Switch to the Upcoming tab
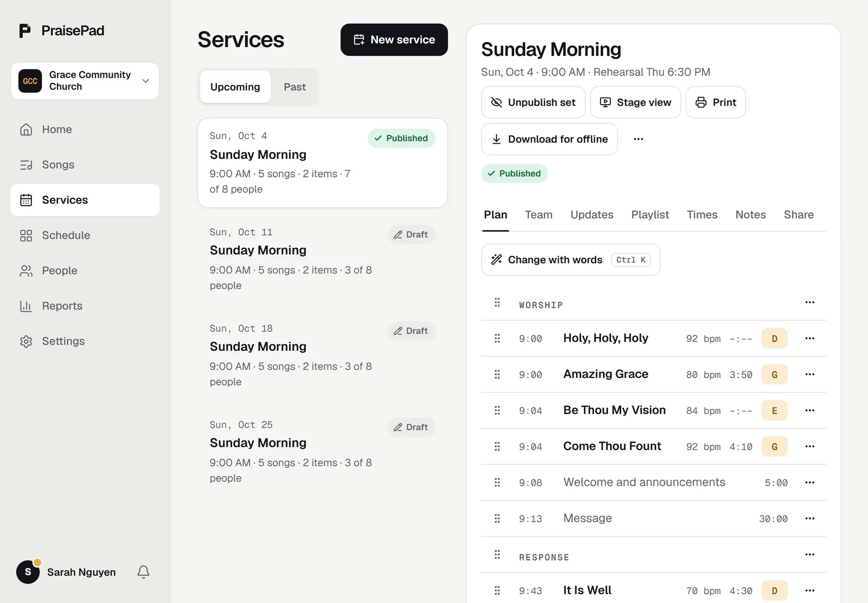Screen dimensions: 868x603 click(x=235, y=87)
